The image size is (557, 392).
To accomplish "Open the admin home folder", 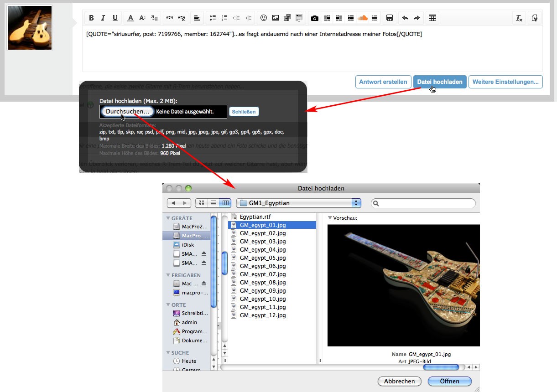I will pyautogui.click(x=186, y=322).
